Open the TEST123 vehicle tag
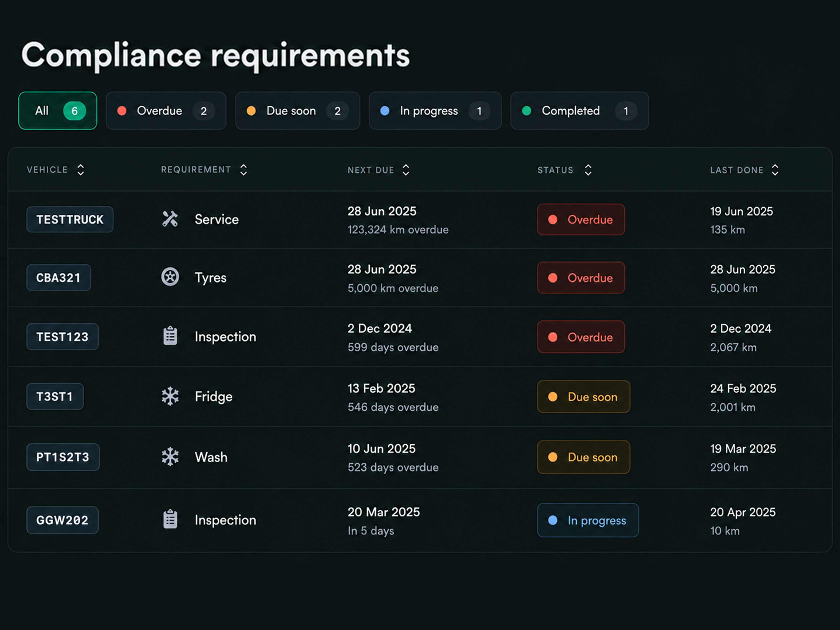This screenshot has width=840, height=630. click(x=62, y=336)
